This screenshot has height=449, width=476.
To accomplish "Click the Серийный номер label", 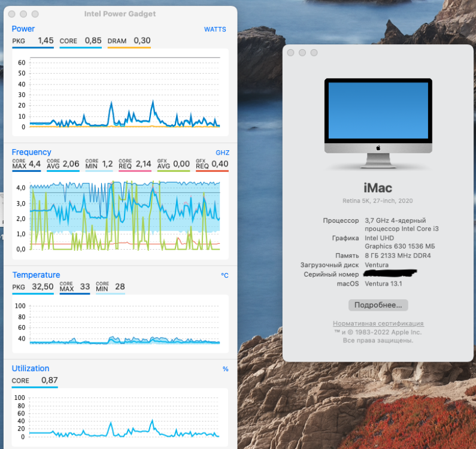I will pyautogui.click(x=331, y=274).
